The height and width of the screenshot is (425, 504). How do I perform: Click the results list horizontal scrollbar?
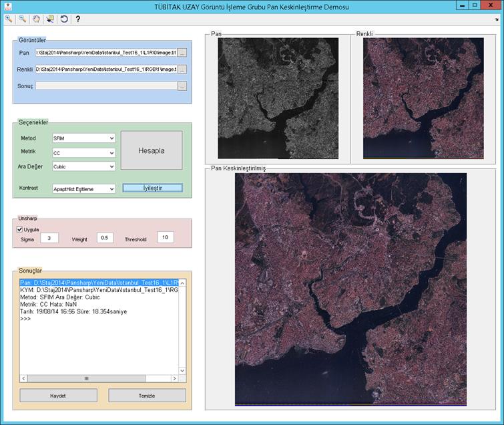99,378
